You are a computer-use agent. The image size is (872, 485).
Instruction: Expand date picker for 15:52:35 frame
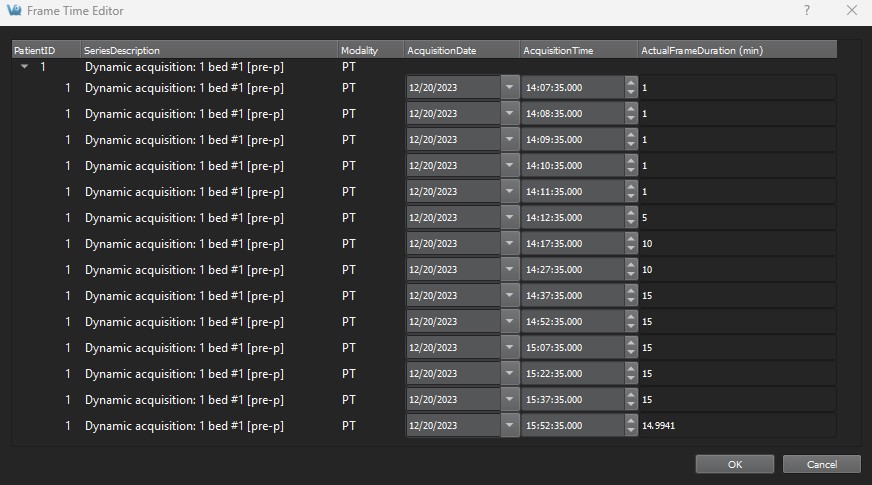[510, 426]
